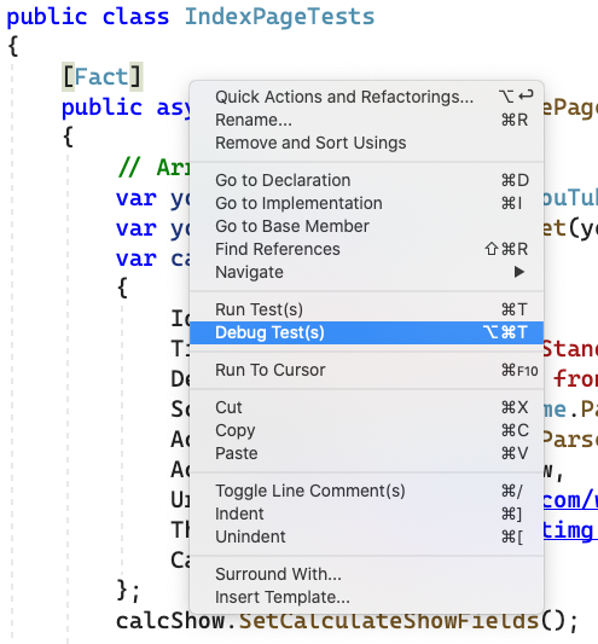Select Copy in the context menu
Image resolution: width=598 pixels, height=644 pixels.
point(366,430)
